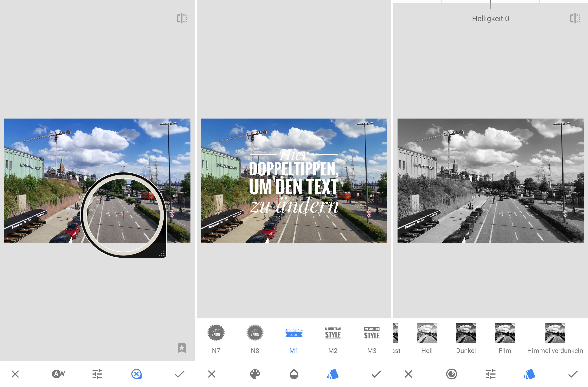
Task: Apply the black and white filter checkmark
Action: [573, 374]
